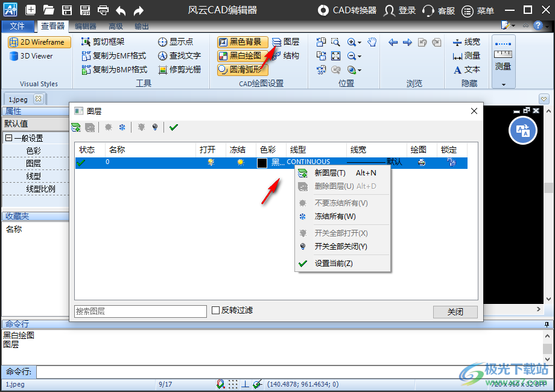Toggle 文本 in 隐藏 group
This screenshot has width=555, height=392.
pyautogui.click(x=466, y=69)
